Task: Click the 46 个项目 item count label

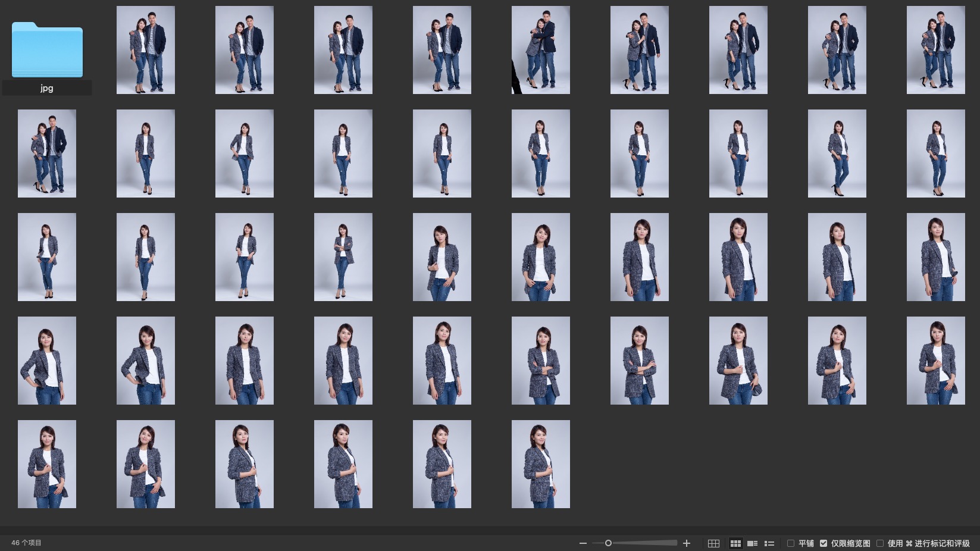Action: pyautogui.click(x=27, y=543)
